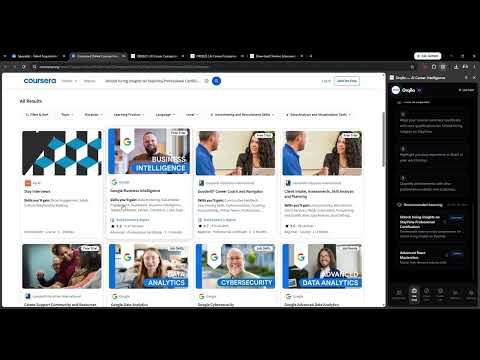Open the last icon in Orqilo bottom navigation
The height and width of the screenshot is (360, 480).
pyautogui.click(x=471, y=295)
